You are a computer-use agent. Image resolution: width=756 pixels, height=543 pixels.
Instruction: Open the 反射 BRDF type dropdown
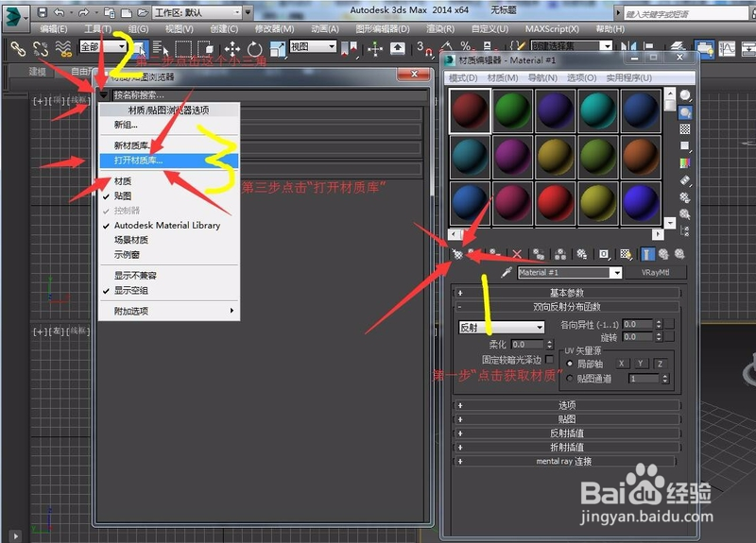[x=502, y=328]
